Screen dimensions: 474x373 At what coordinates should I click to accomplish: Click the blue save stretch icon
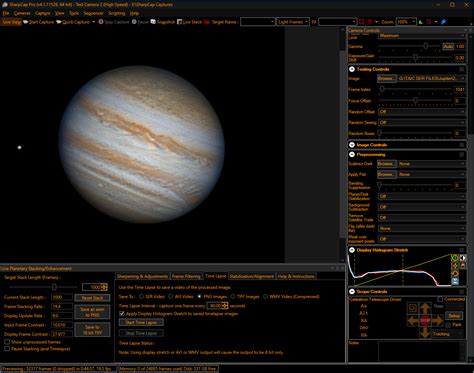(x=455, y=282)
